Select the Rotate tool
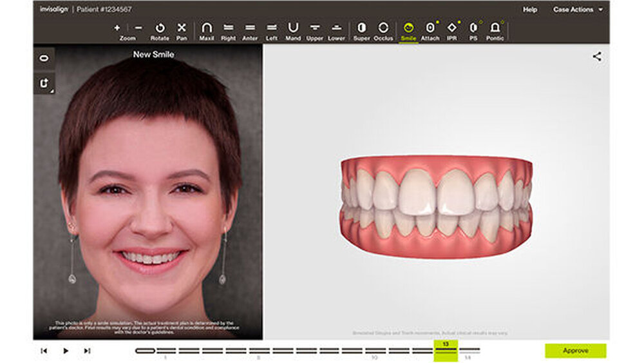The width and height of the screenshot is (644, 363). click(160, 28)
